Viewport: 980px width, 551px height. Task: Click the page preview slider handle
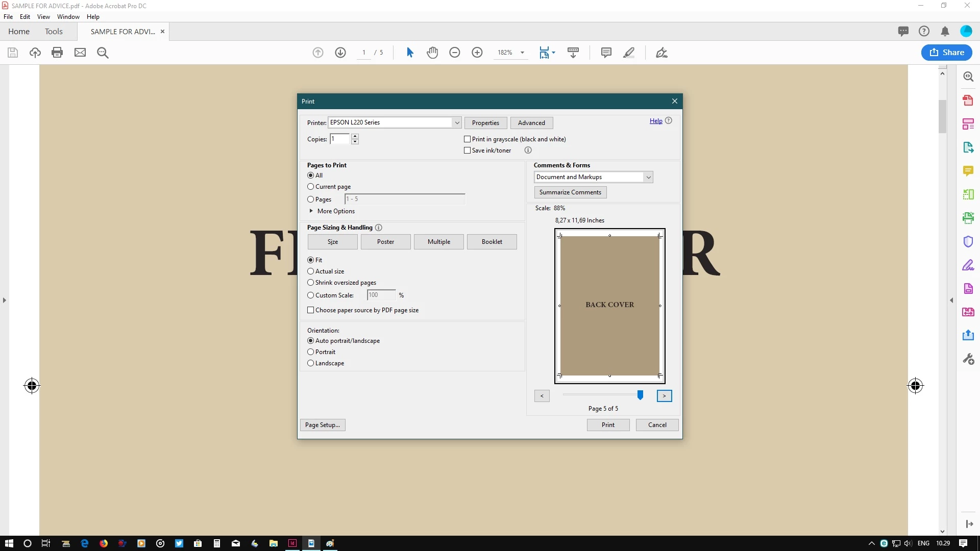[x=640, y=395]
